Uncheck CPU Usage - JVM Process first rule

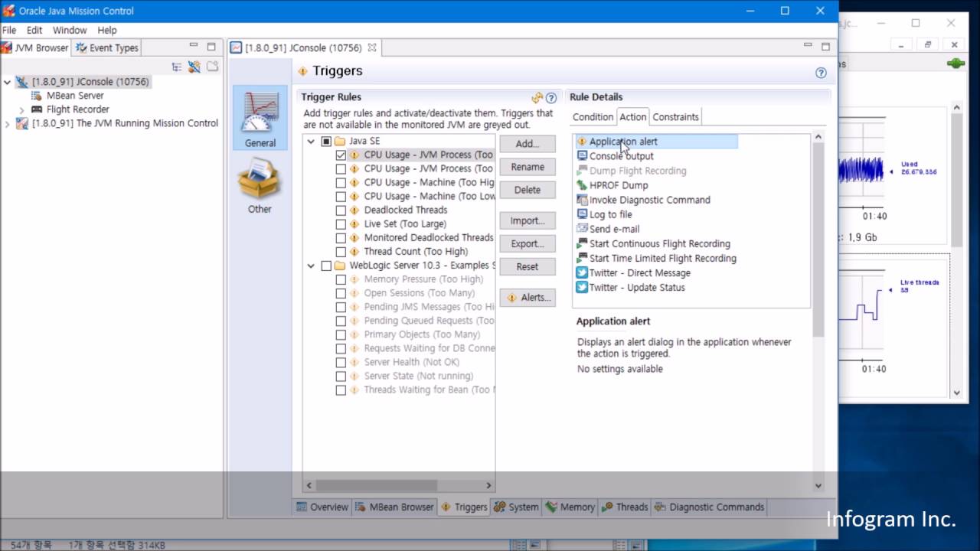click(341, 155)
